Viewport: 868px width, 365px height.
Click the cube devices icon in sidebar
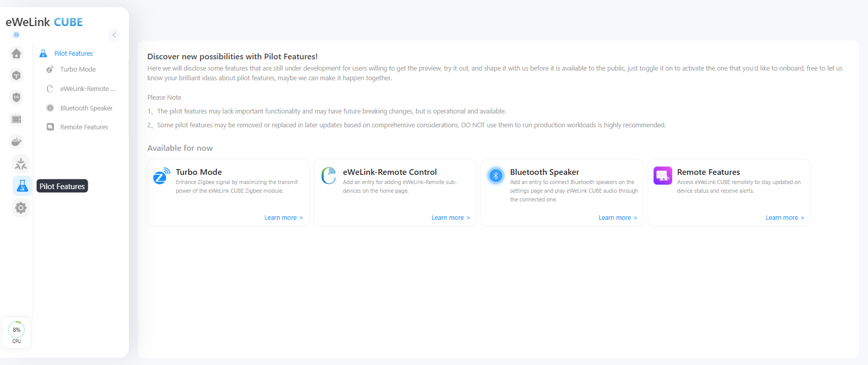coord(16,76)
